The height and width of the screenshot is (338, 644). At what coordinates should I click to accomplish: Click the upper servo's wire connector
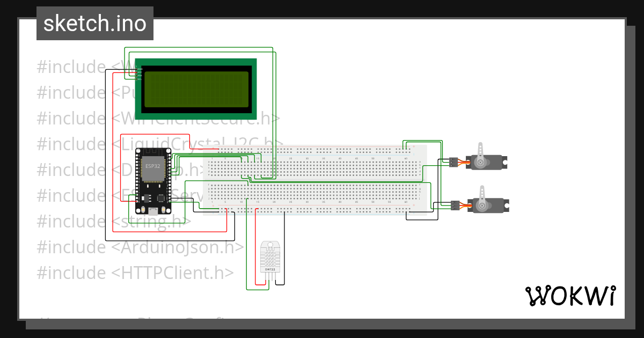tap(454, 161)
